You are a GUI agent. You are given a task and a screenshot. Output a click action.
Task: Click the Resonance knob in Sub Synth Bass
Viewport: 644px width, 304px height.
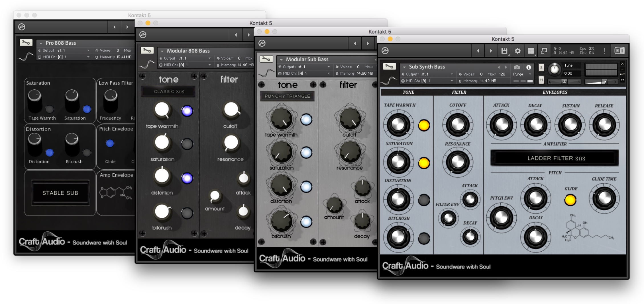[458, 162]
